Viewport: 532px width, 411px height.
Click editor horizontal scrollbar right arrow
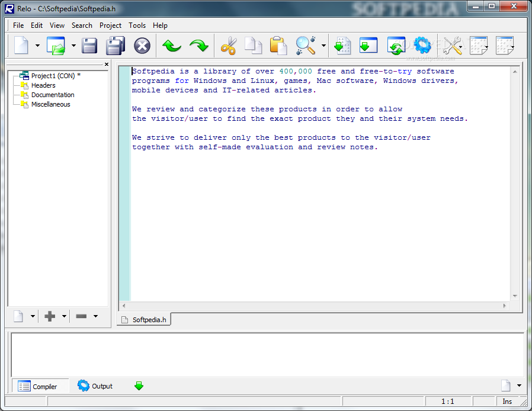[505, 306]
